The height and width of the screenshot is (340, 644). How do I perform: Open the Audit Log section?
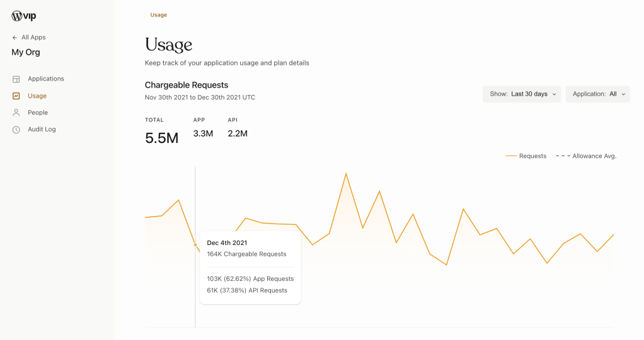(42, 130)
